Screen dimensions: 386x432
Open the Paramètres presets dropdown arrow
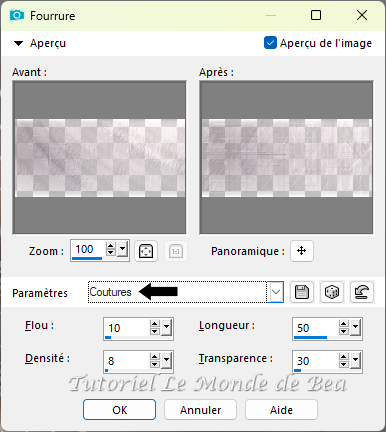276,292
